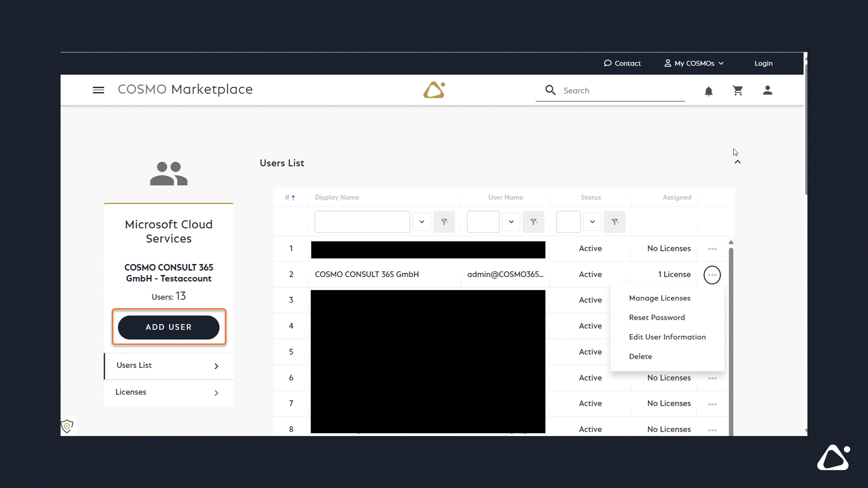Click the COSMO gold logo in header

[x=434, y=90]
